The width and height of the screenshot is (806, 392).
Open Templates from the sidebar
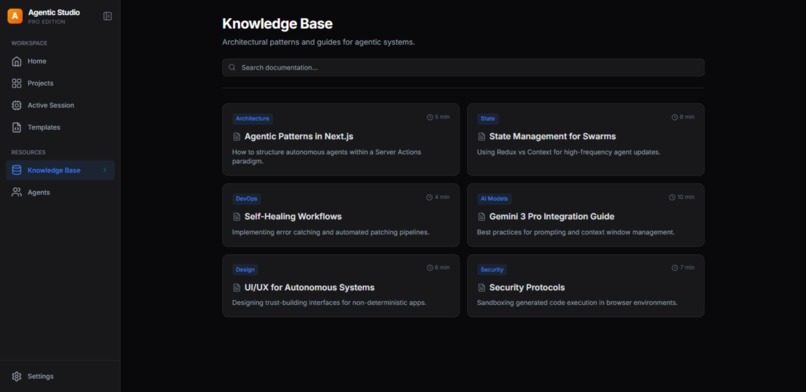coord(60,127)
